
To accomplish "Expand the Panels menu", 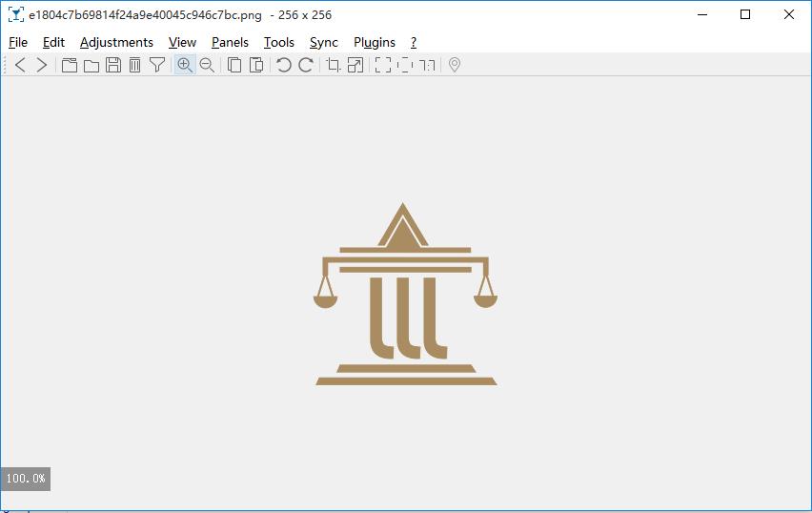I will (230, 43).
